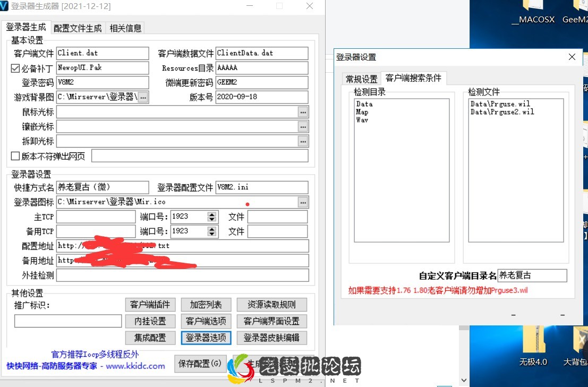588x387 pixels.
Task: Decrease the 主TCP port number
Action: point(212,220)
